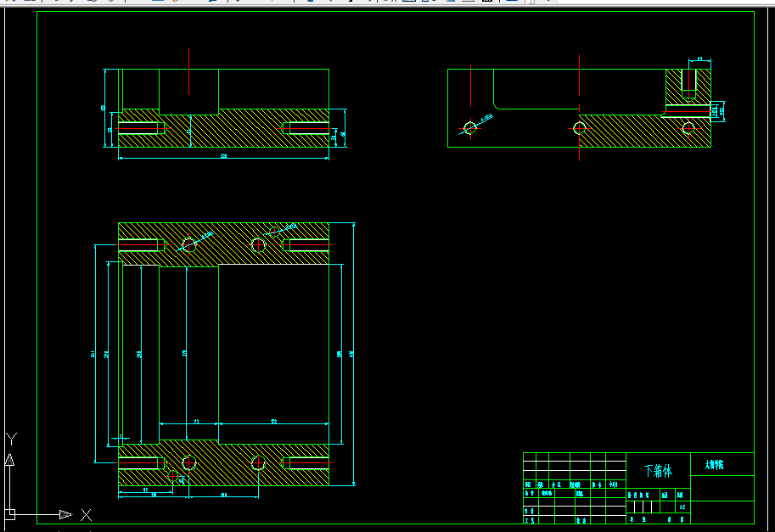Screen dimensions: 775x532
Task: Select top-right large bolt hole in plan view
Action: click(258, 244)
